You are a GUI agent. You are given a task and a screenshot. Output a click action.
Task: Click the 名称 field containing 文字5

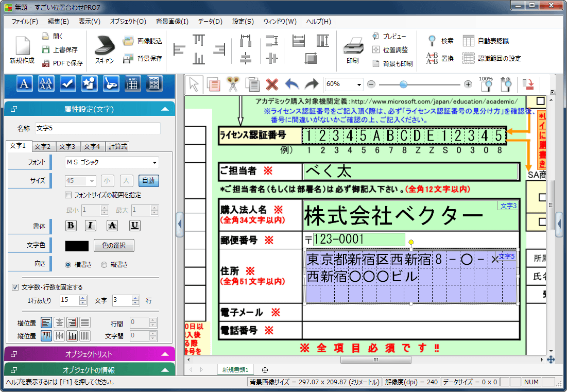98,128
